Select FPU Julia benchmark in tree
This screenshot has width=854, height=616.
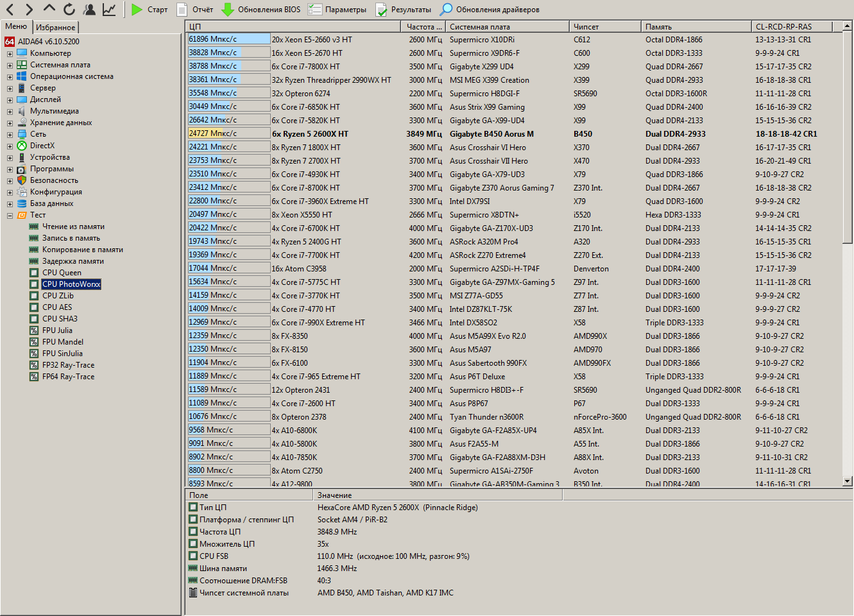click(x=57, y=330)
